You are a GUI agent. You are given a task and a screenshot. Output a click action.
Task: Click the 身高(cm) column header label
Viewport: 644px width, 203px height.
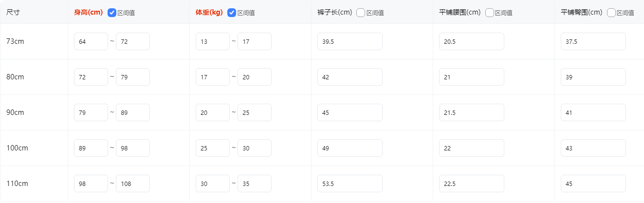pyautogui.click(x=89, y=13)
